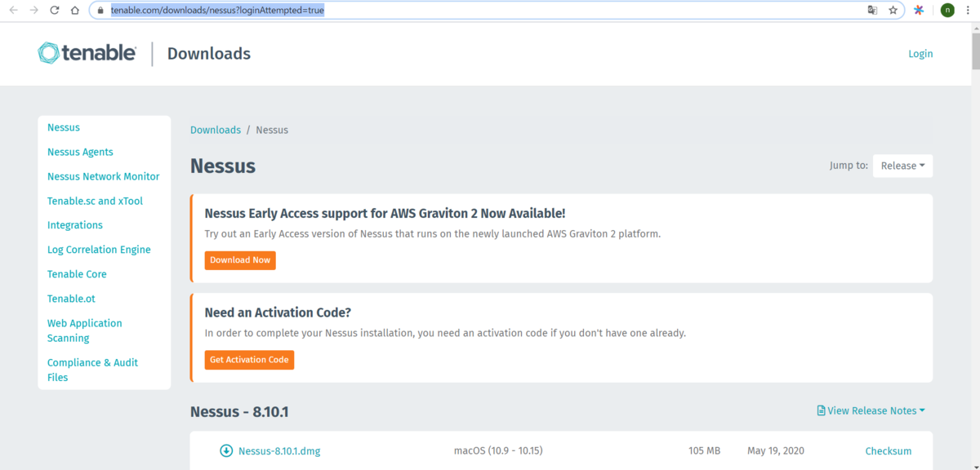Go back with the browser back arrow

[13, 11]
